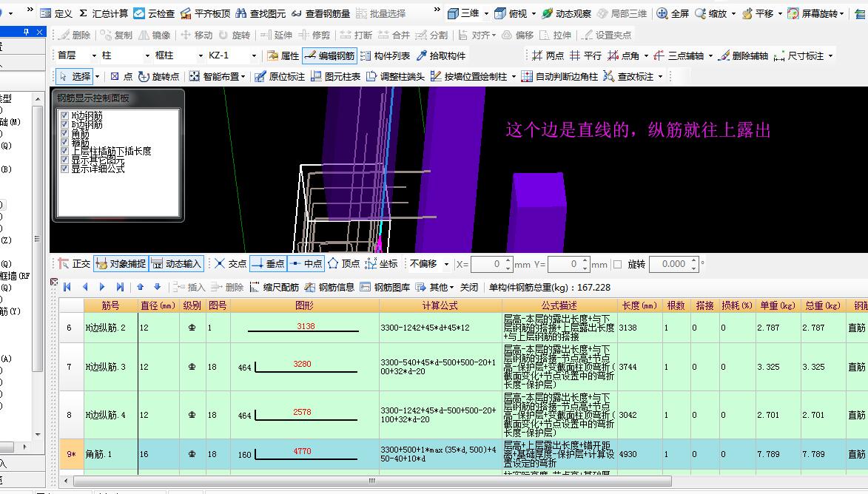Open 查看钢筋量 view rebar quantity
The height and width of the screenshot is (494, 868).
click(320, 13)
